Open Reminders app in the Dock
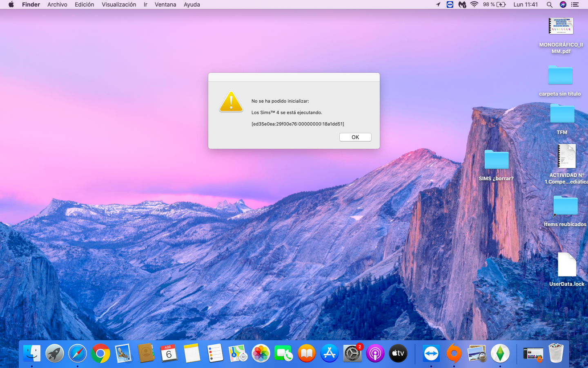This screenshot has height=368, width=588. coord(215,353)
